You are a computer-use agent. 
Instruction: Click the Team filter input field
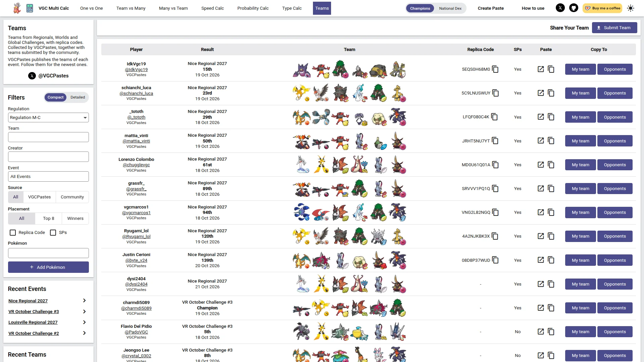pyautogui.click(x=48, y=137)
